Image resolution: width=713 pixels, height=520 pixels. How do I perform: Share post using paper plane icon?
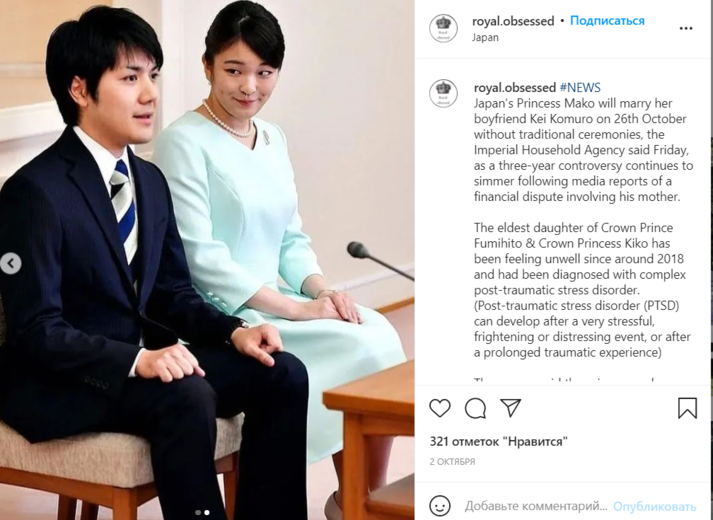point(511,407)
